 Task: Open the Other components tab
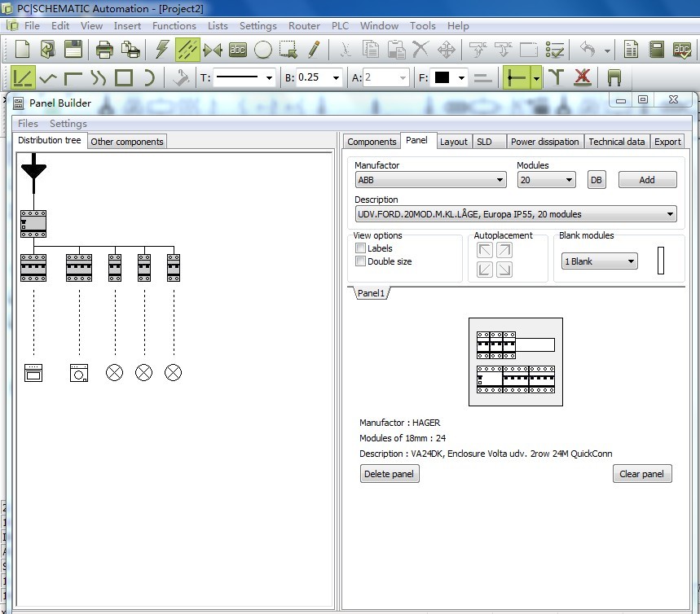[127, 142]
